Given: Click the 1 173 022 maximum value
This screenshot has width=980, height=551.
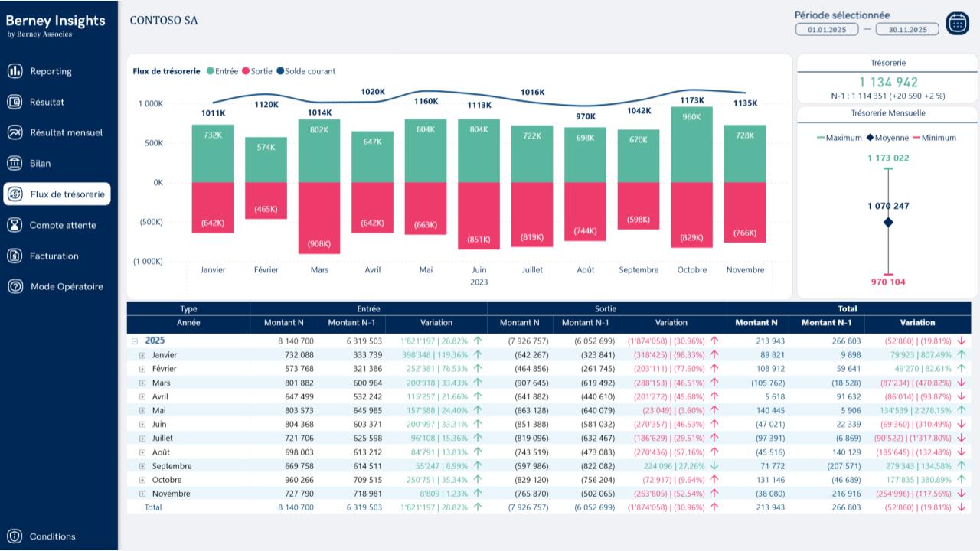Looking at the screenshot, I should [888, 158].
